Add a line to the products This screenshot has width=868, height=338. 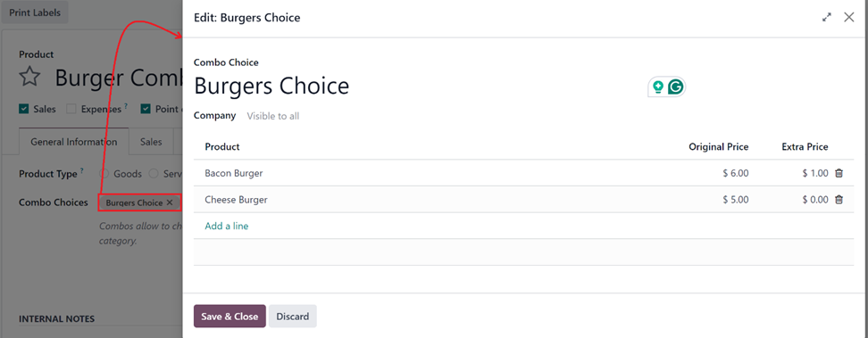pos(227,226)
